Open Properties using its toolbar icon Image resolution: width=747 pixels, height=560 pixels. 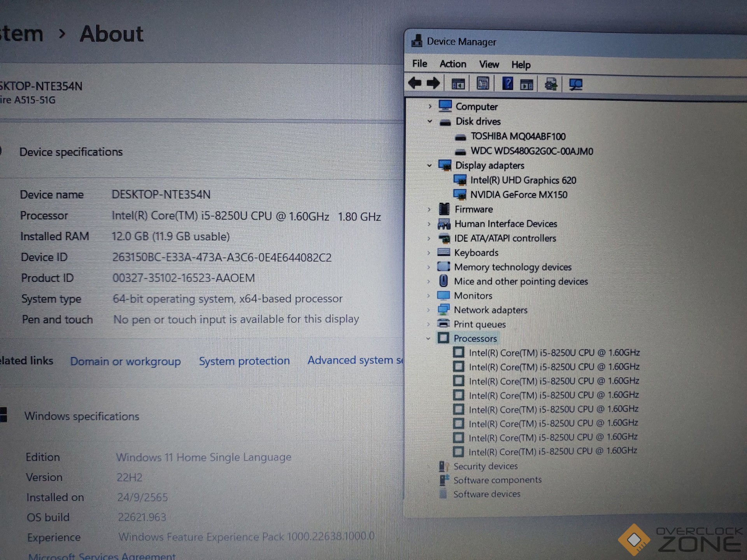482,83
